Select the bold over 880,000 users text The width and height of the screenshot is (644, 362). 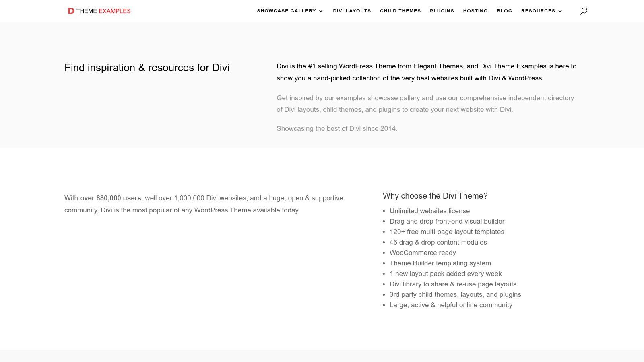111,198
